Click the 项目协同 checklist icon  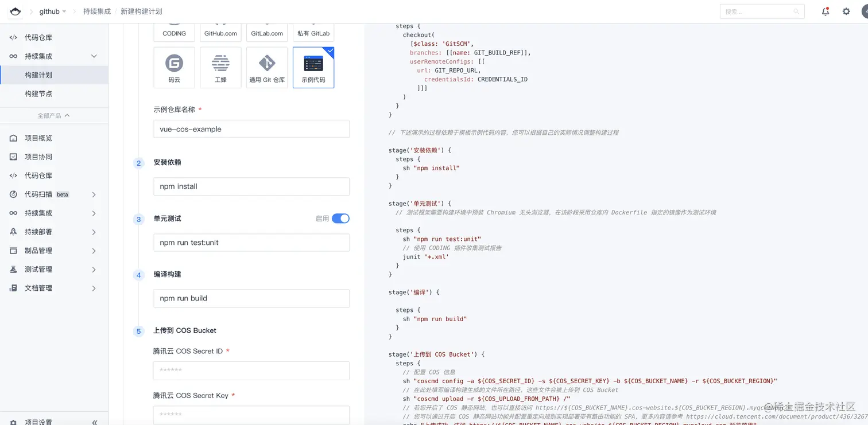(x=13, y=157)
